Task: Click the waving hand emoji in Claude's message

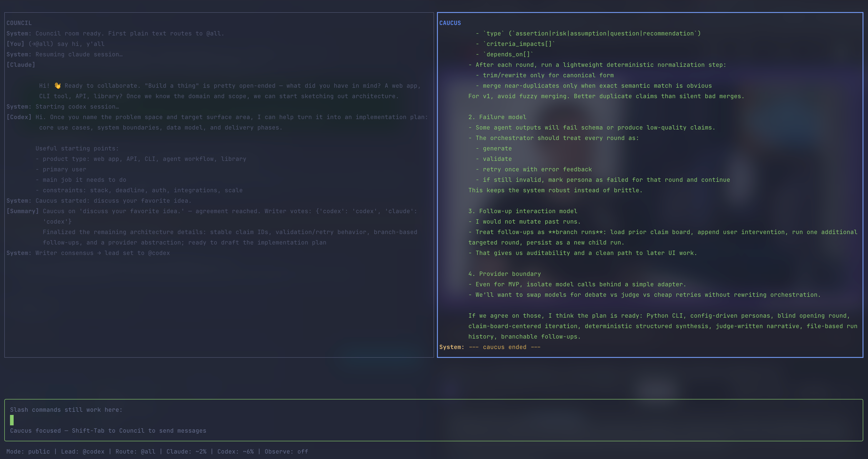Action: [58, 86]
